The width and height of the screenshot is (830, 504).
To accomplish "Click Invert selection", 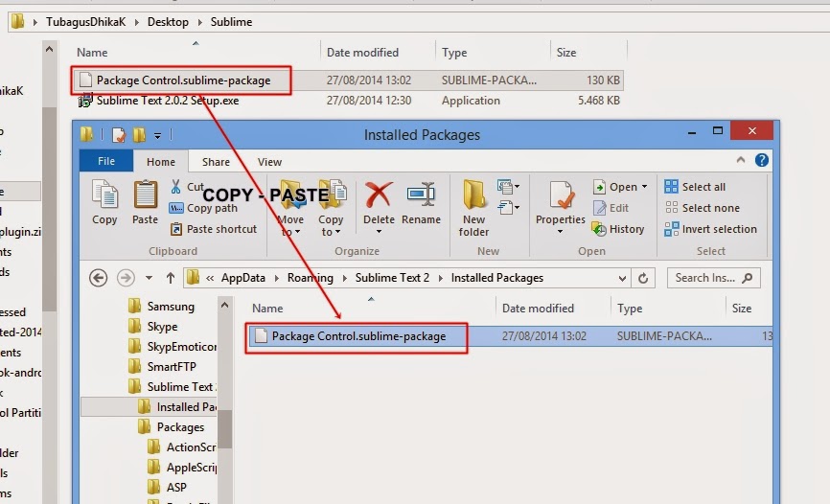I will [711, 229].
